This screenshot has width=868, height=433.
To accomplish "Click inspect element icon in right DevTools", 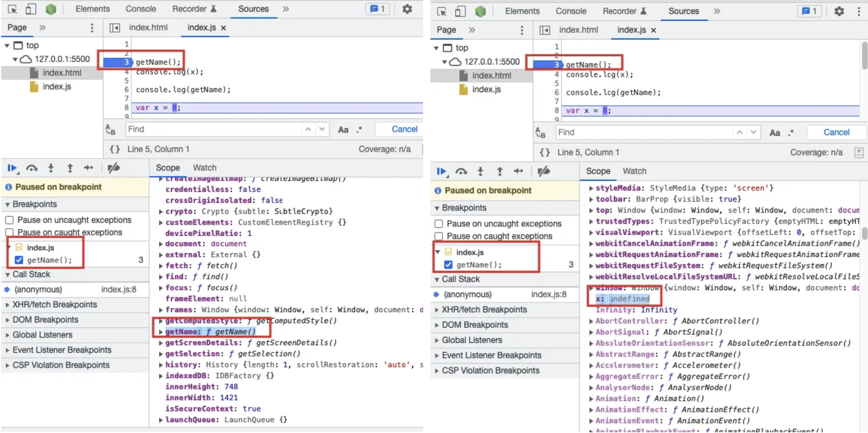I will 442,12.
